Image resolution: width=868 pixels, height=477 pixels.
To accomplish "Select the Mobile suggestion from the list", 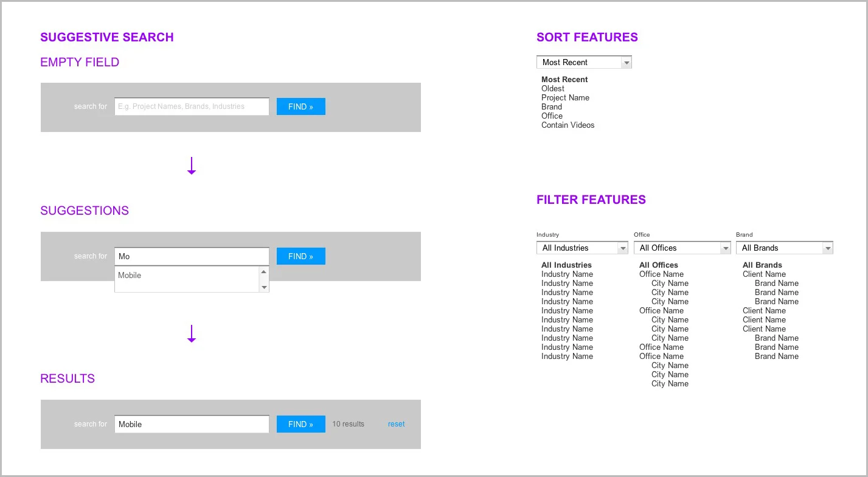I will coord(130,275).
